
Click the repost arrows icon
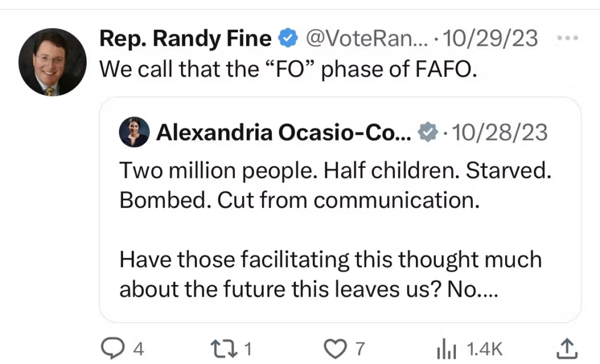224,349
